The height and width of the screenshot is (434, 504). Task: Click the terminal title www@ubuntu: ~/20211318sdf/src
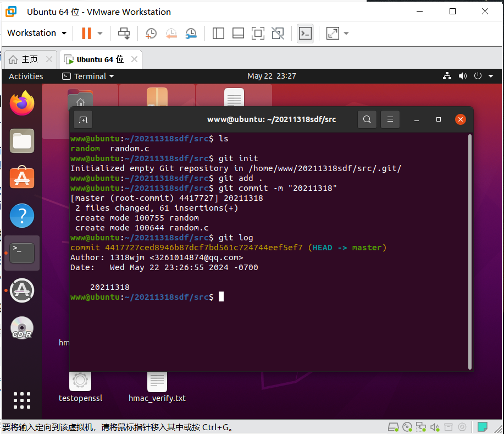272,120
